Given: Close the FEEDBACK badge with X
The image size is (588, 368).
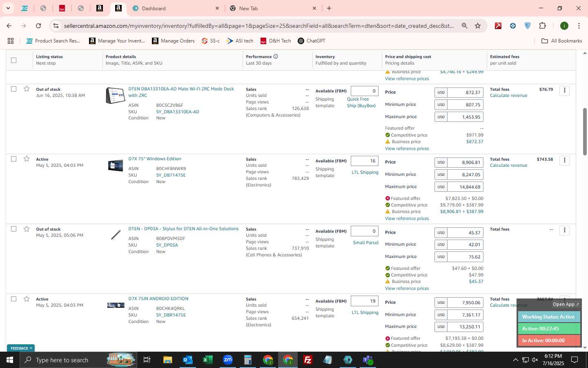Looking at the screenshot, I should tap(31, 348).
